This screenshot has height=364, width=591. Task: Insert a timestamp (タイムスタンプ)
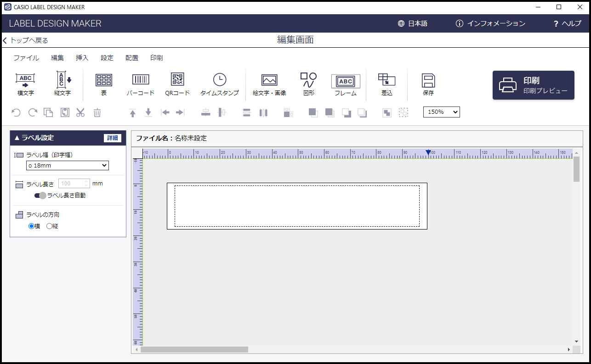click(x=220, y=84)
